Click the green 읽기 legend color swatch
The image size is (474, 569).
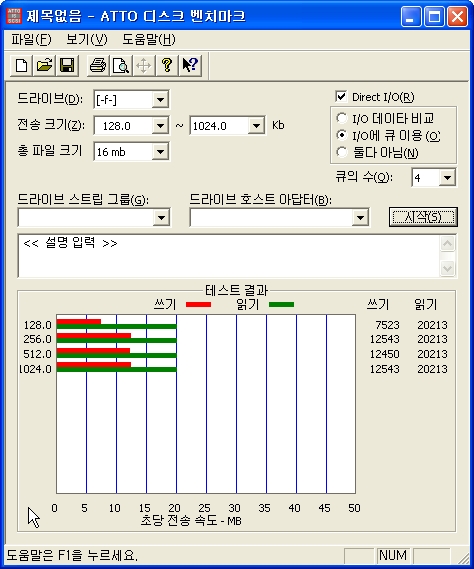tap(281, 304)
